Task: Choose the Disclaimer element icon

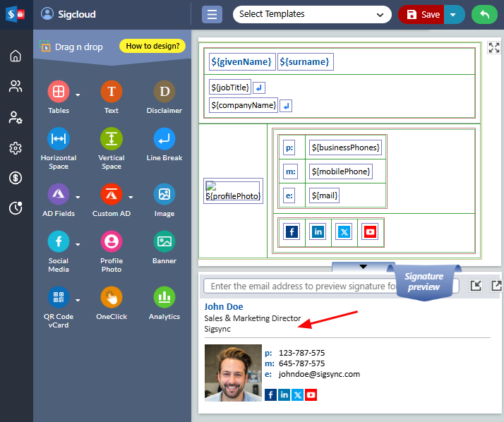Action: 164,92
